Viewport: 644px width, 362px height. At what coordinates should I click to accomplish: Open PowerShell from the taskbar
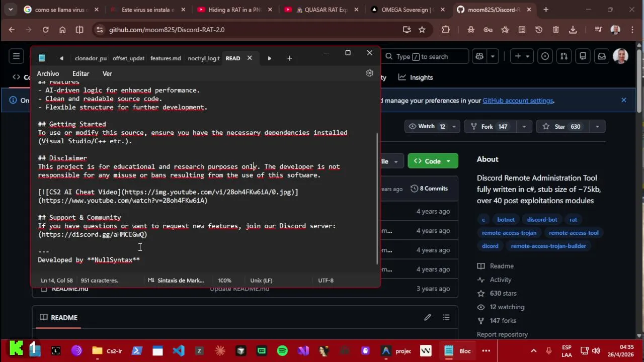point(137,350)
